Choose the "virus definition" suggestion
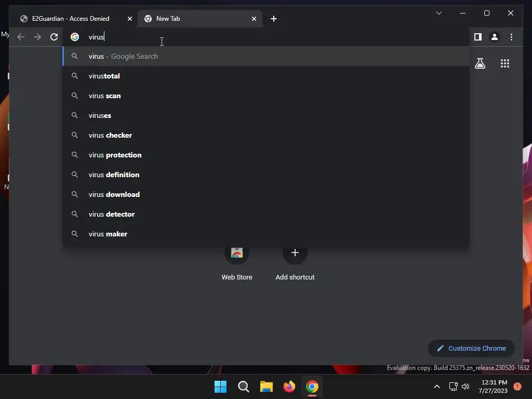 coord(267,175)
